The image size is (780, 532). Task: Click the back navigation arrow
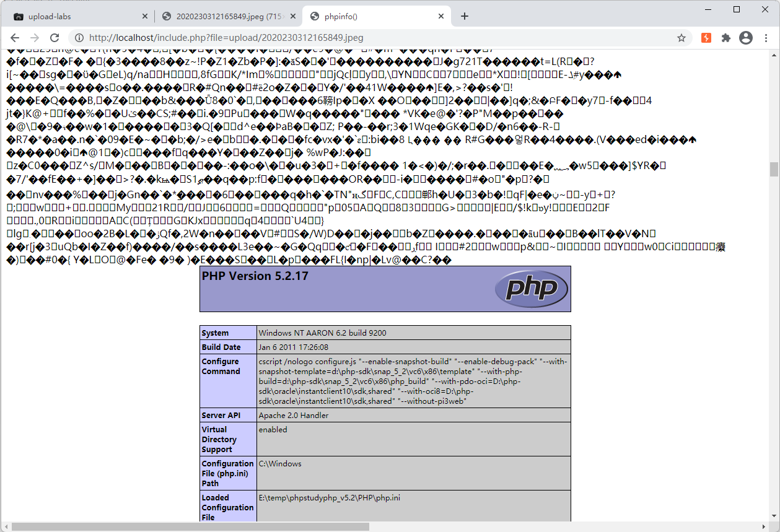coord(15,38)
